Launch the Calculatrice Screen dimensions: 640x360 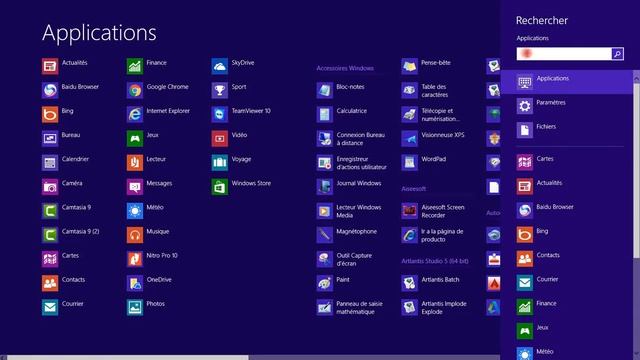tap(325, 115)
